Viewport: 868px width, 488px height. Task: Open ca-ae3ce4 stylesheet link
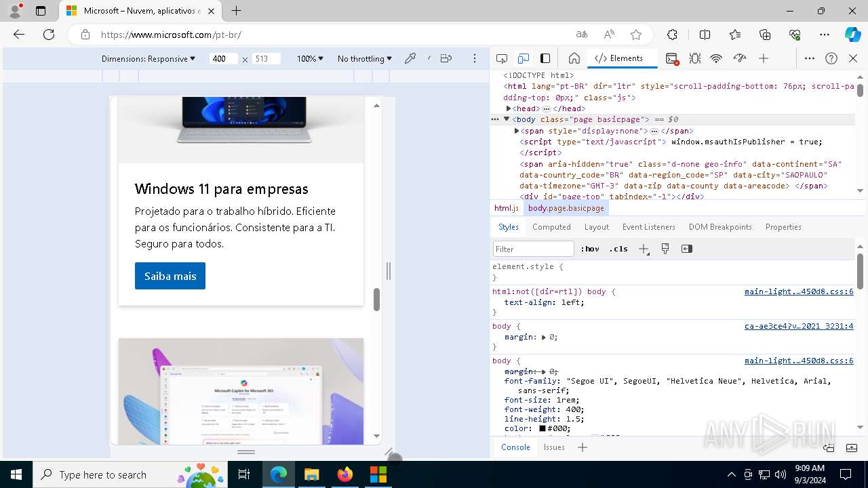click(x=799, y=326)
